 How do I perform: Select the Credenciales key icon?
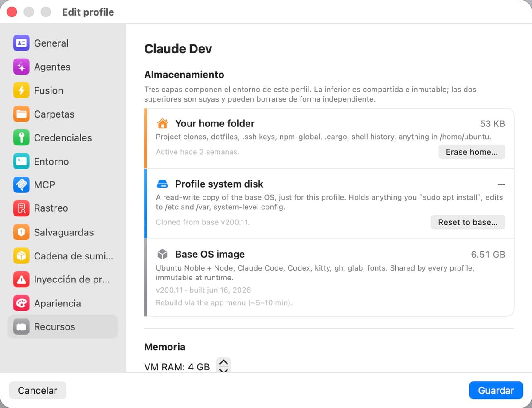point(21,138)
